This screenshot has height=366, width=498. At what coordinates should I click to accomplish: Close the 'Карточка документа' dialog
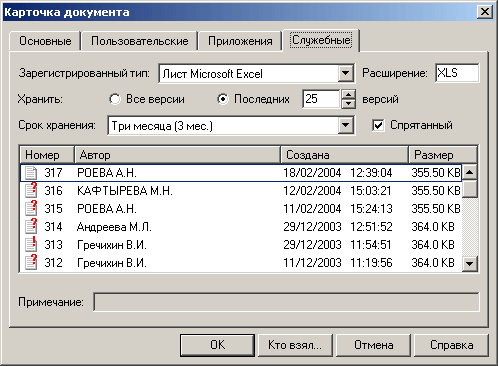pyautogui.click(x=485, y=12)
